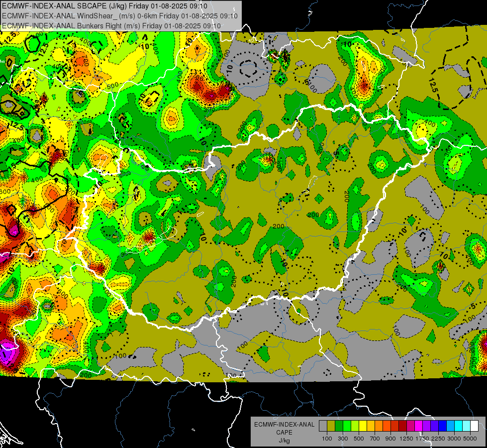Image resolution: width=487 pixels, height=448 pixels.
Task: Click the legend value 900
Action: [x=390, y=439]
